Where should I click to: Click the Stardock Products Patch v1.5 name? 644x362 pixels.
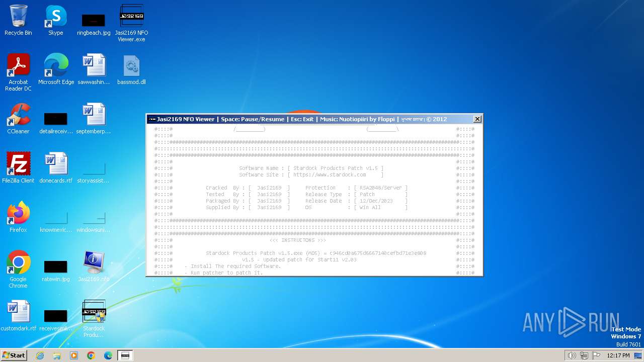click(335, 168)
